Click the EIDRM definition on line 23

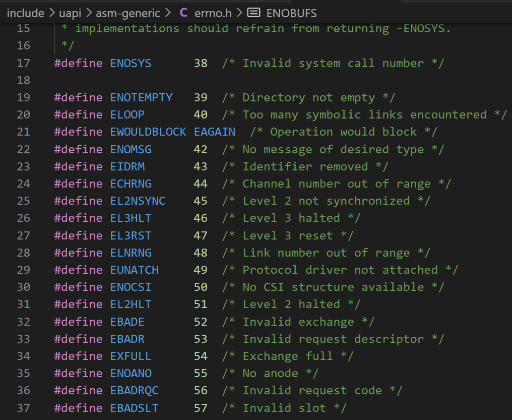[127, 166]
